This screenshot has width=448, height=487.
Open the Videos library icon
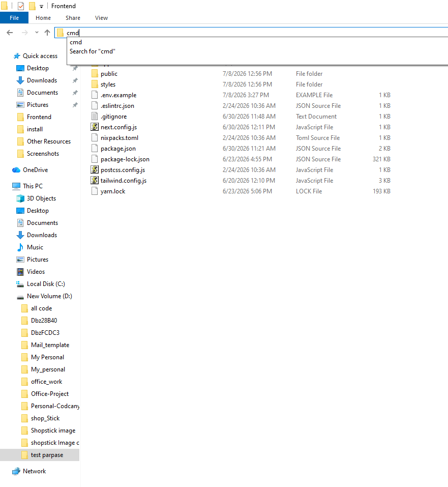click(20, 272)
